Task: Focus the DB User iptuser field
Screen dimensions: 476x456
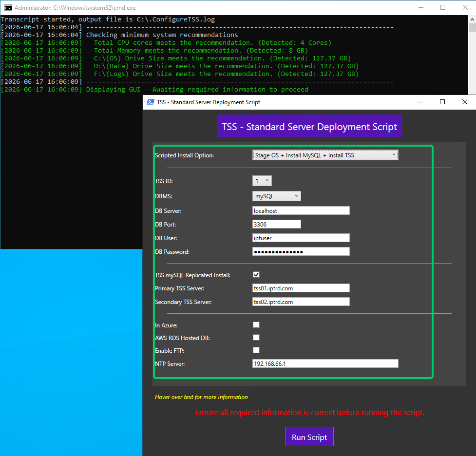Action: click(x=301, y=238)
